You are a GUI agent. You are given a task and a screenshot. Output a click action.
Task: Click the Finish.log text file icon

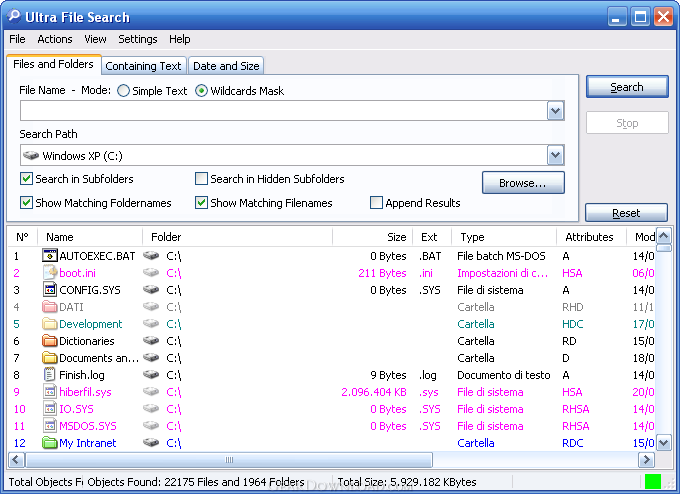[x=49, y=375]
